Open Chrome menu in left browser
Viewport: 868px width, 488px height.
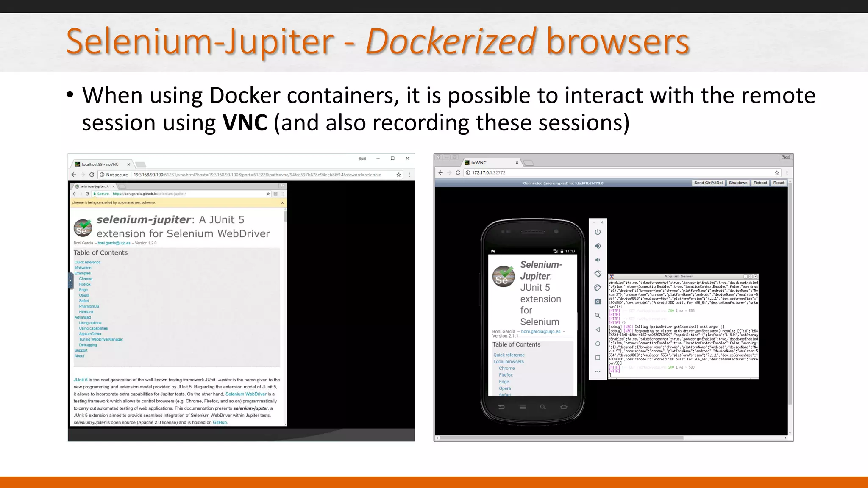(409, 175)
